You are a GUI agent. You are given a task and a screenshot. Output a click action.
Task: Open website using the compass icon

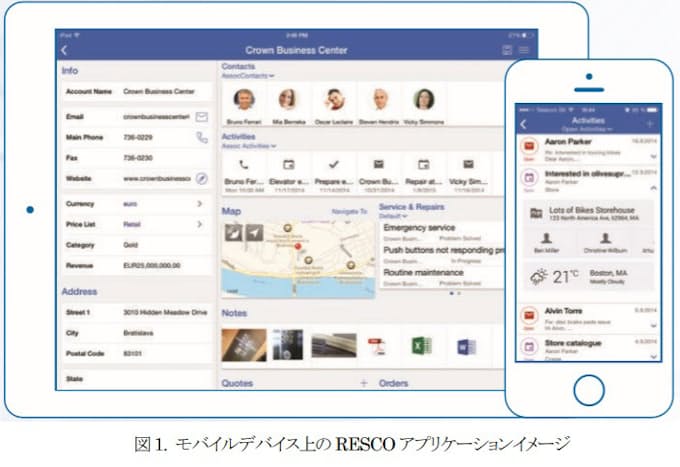[x=201, y=178]
